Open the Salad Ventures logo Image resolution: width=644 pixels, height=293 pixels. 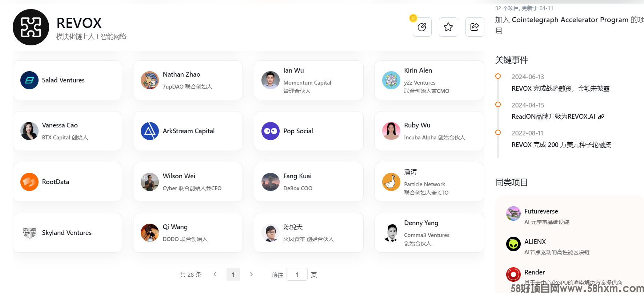click(29, 80)
